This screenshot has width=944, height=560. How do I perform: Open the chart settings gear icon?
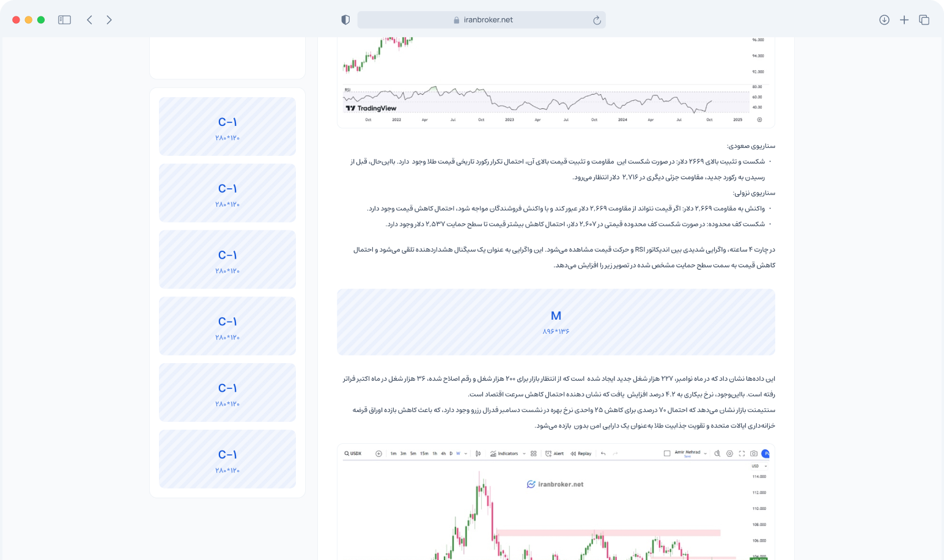pos(729,454)
